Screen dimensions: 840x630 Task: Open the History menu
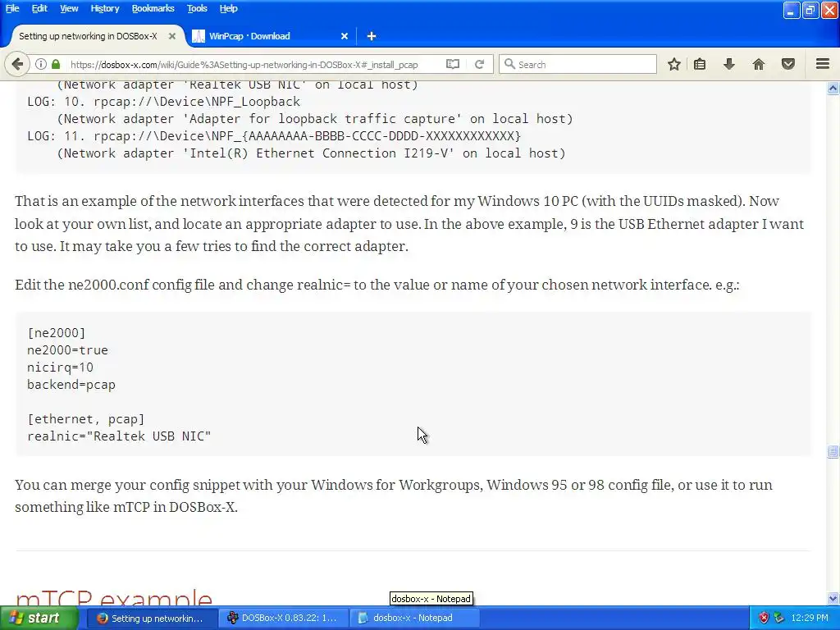point(104,8)
